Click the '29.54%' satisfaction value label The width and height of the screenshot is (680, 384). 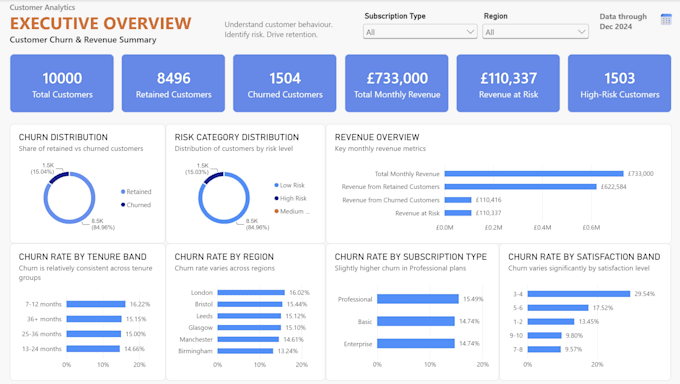(644, 294)
